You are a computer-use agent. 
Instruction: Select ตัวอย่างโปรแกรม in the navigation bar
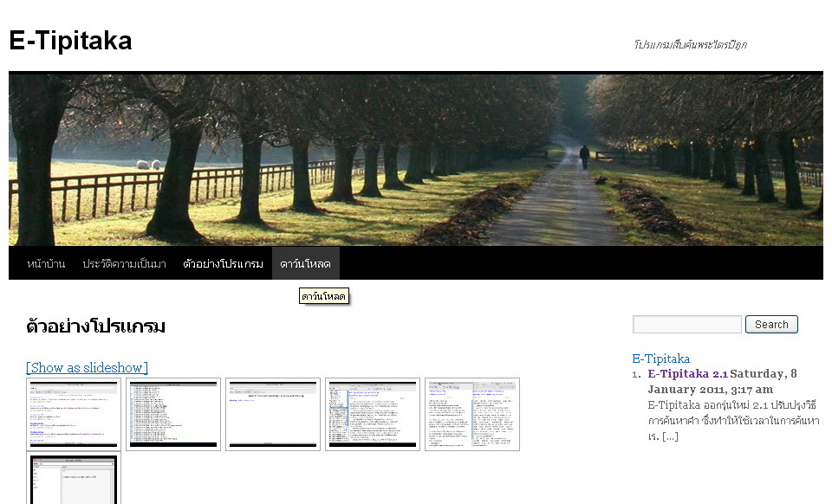click(223, 264)
